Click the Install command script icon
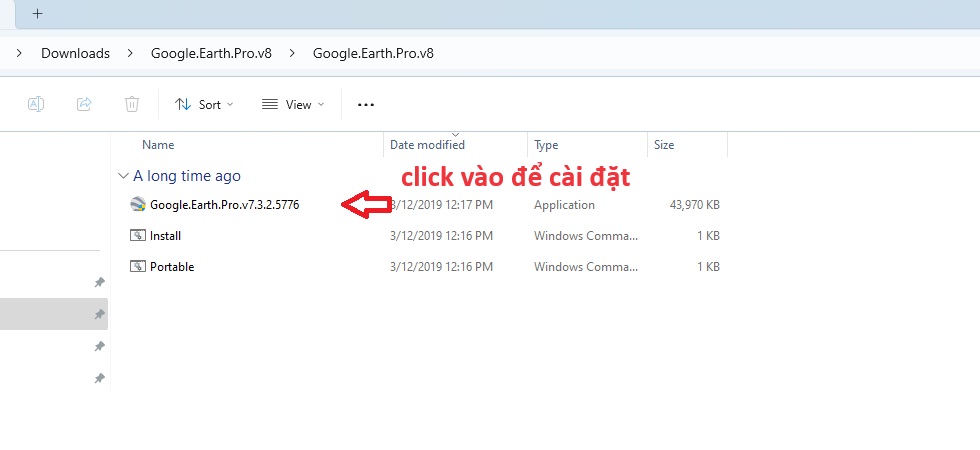Screen dimensions: 980x450 138,236
